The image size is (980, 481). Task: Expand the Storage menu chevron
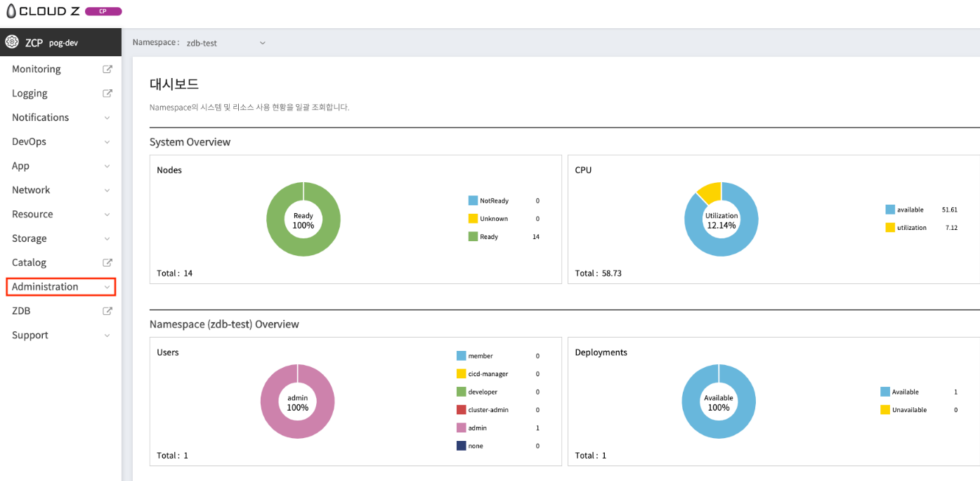[107, 239]
